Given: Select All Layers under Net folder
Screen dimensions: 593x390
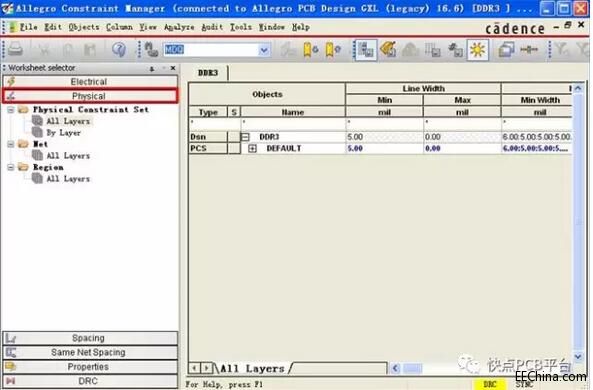Looking at the screenshot, I should pos(68,156).
